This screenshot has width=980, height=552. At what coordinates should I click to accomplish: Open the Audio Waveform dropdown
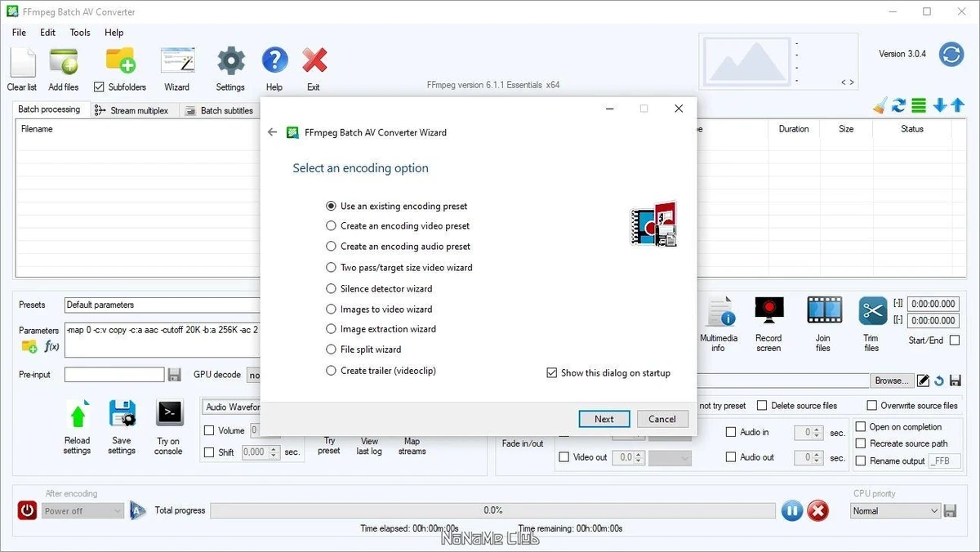coord(231,407)
